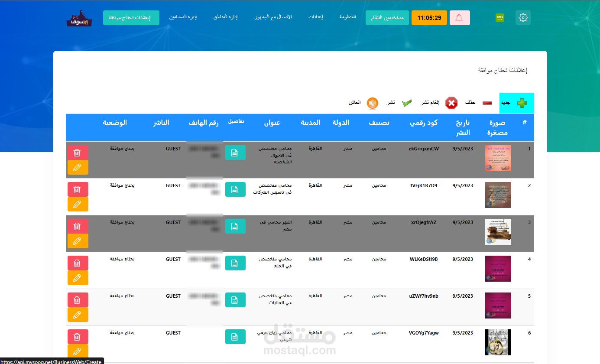
Task: Open the إعدادات menu
Action: click(x=316, y=17)
